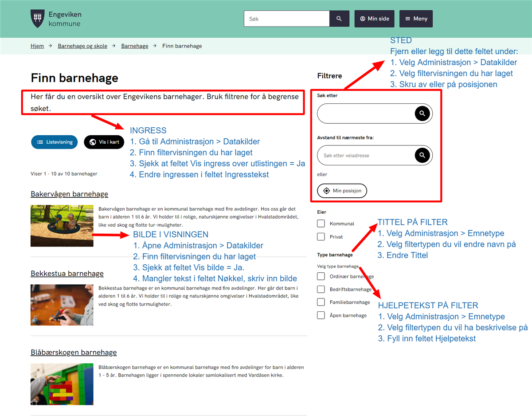Use Min posisjon location button
532x416 pixels.
[x=342, y=191]
